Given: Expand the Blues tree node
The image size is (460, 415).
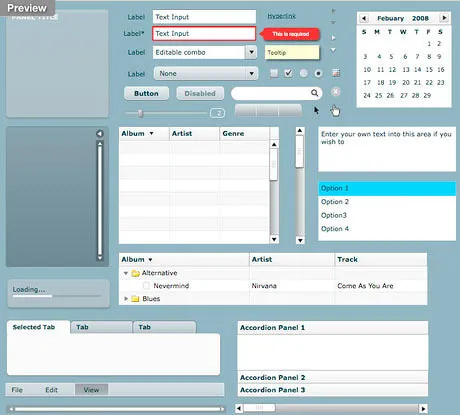Looking at the screenshot, I should (x=126, y=299).
